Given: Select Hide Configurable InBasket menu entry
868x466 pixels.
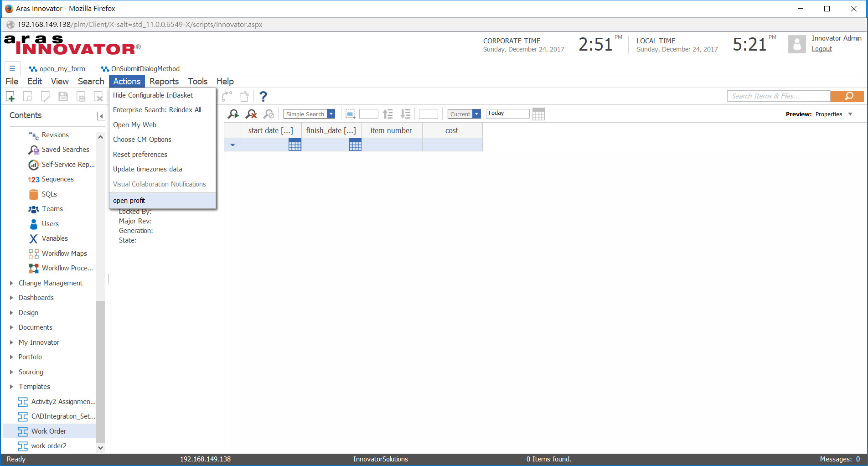Looking at the screenshot, I should (x=162, y=95).
